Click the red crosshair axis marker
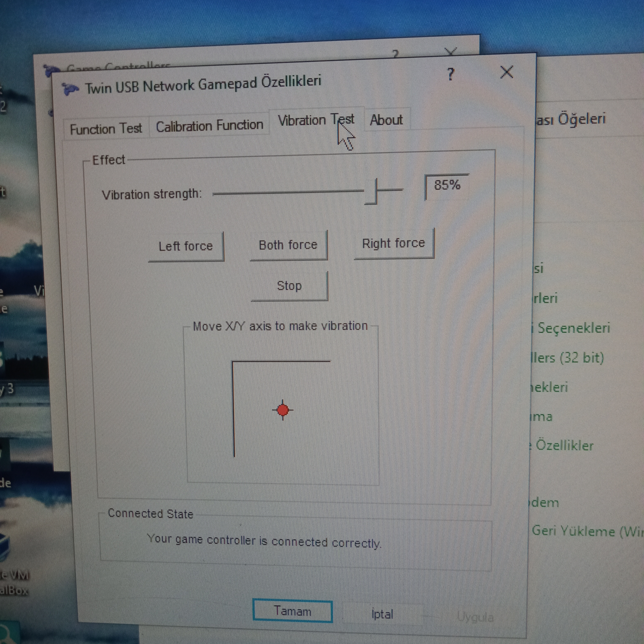 (x=283, y=410)
